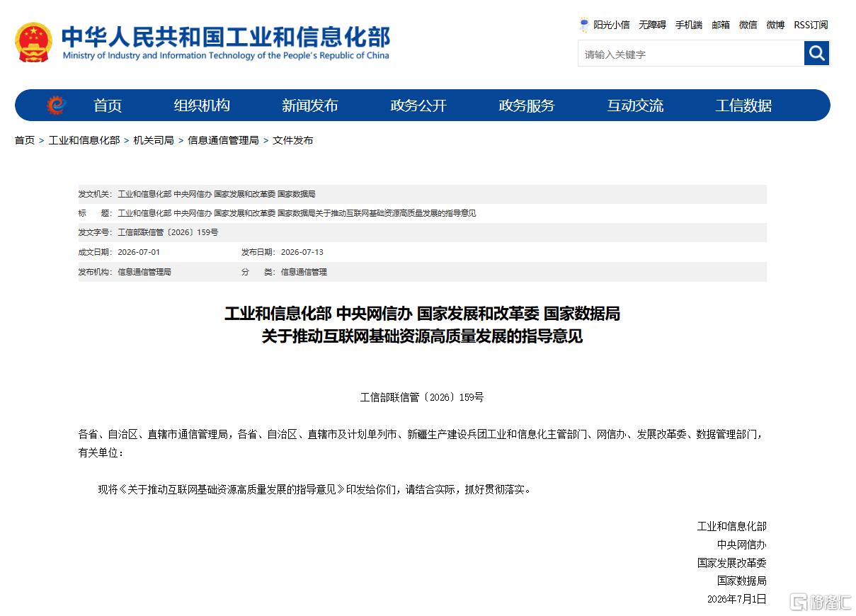Click the national emblem logo
Viewport: 856px width, 616px height.
(x=34, y=42)
